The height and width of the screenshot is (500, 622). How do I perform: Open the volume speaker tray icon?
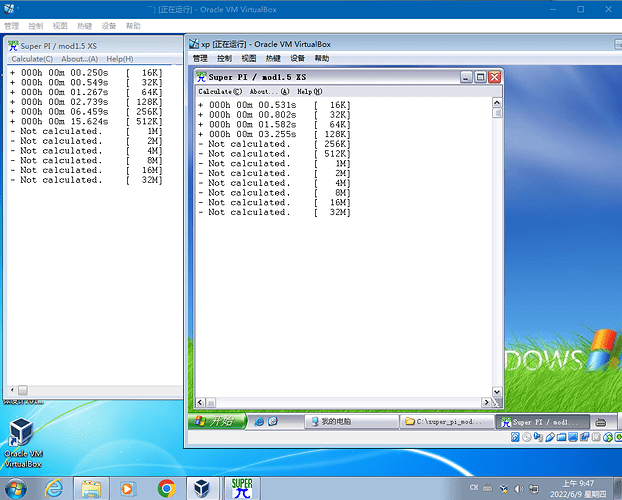pos(519,488)
